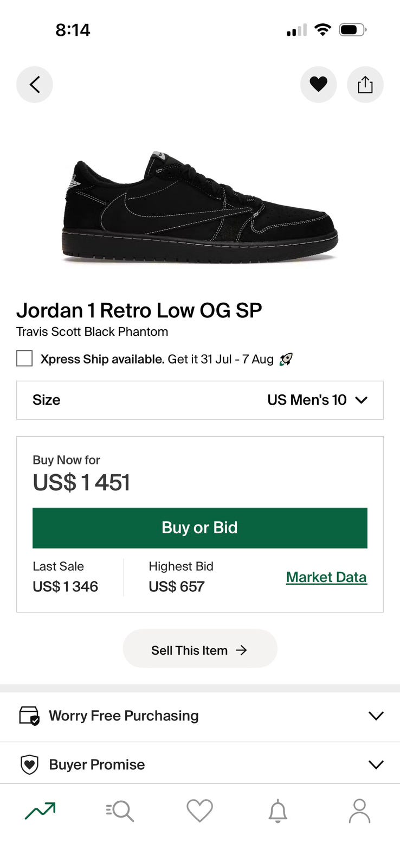Open the US Men's 10 size dropdown
Screen dimensions: 400x868
click(x=317, y=400)
